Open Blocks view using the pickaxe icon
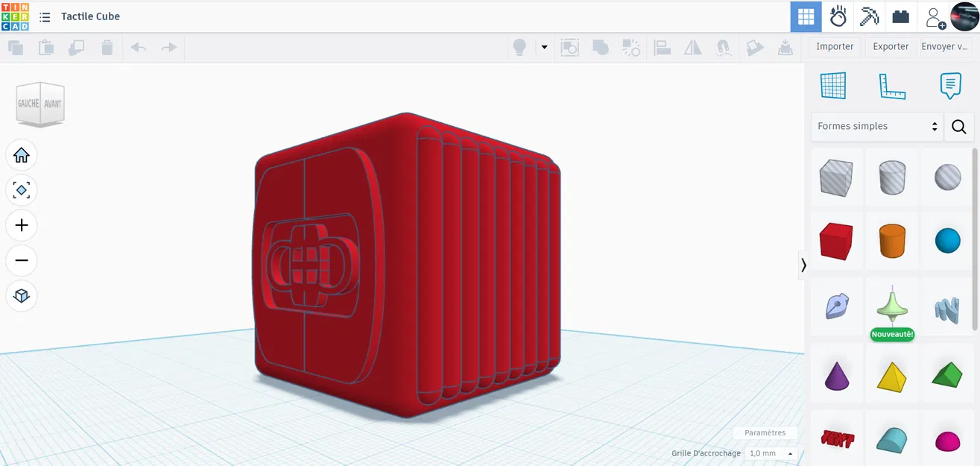The image size is (980, 466). 869,16
